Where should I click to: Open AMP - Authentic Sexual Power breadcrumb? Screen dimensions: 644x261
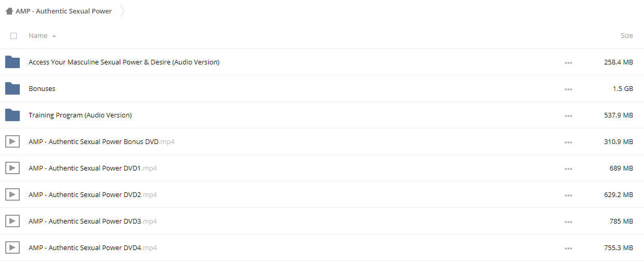[64, 11]
